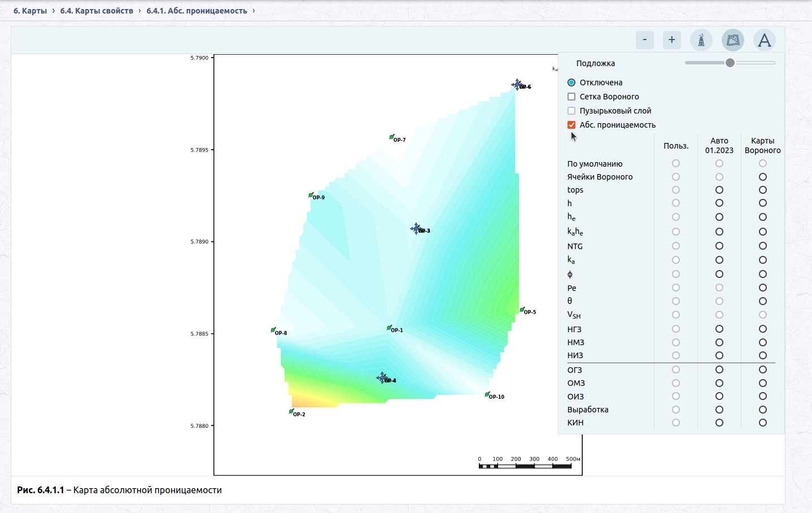The width and height of the screenshot is (812, 513).
Task: Click well OP-3 marker on map
Action: [x=416, y=229]
